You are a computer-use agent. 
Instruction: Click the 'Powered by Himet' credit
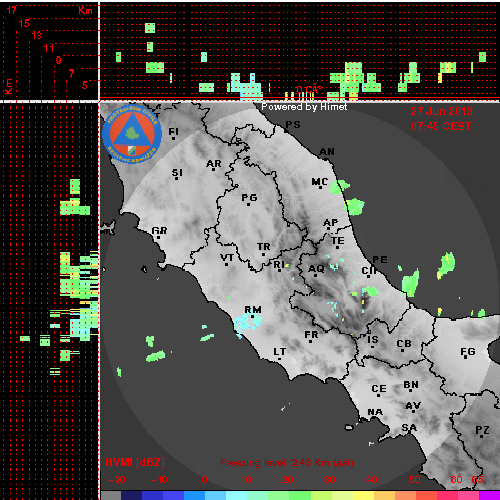click(x=304, y=107)
